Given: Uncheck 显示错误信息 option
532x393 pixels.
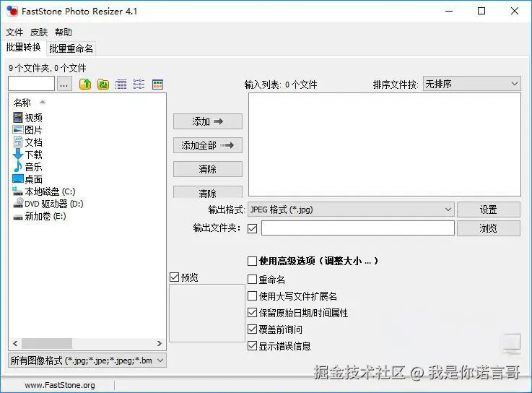Looking at the screenshot, I should 252,346.
